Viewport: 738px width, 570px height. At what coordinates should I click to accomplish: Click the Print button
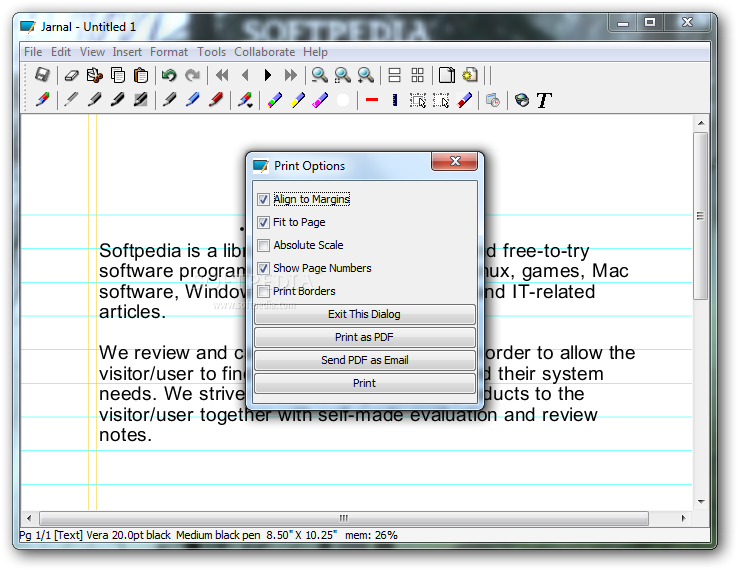pos(365,383)
